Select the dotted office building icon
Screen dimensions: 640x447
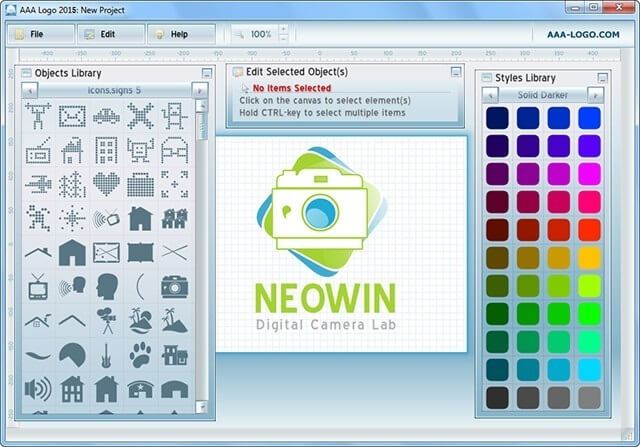[106, 150]
